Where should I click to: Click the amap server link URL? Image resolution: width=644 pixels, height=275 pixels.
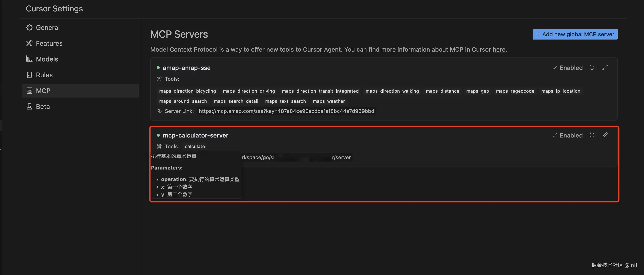(x=286, y=111)
